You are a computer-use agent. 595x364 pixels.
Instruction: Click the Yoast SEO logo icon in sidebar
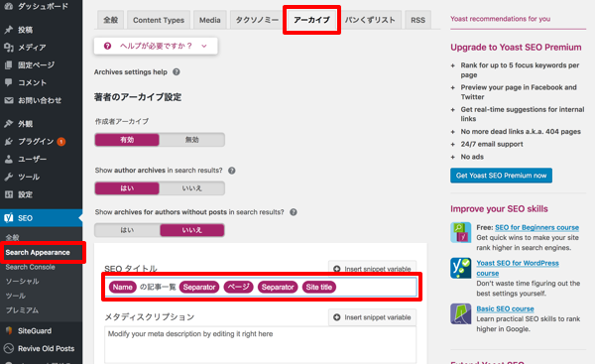9,218
